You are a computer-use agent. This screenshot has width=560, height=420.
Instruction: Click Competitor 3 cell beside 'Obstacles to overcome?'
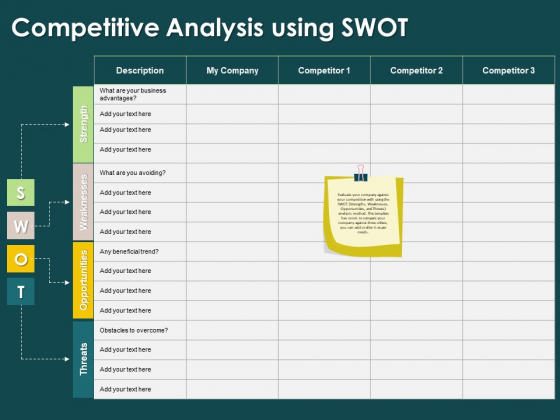[509, 330]
